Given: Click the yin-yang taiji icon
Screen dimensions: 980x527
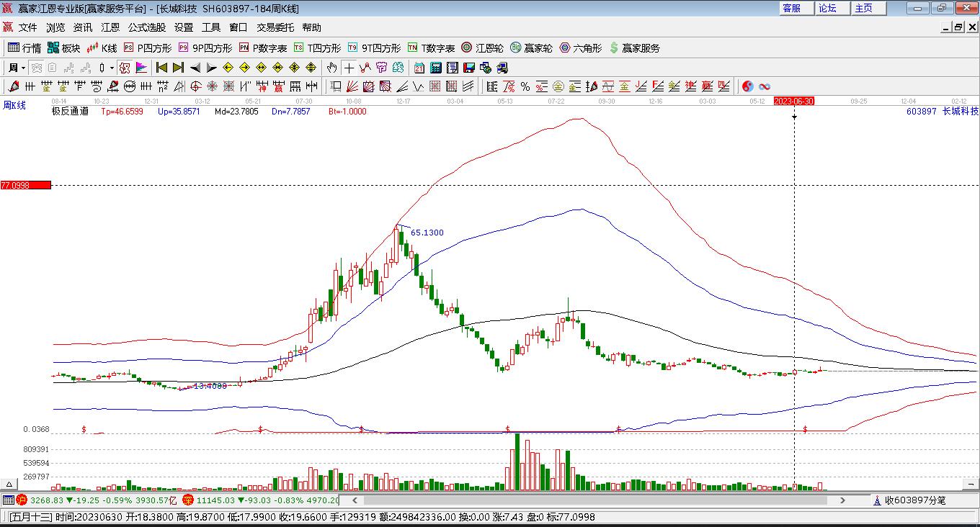Looking at the screenshot, I should click(747, 86).
